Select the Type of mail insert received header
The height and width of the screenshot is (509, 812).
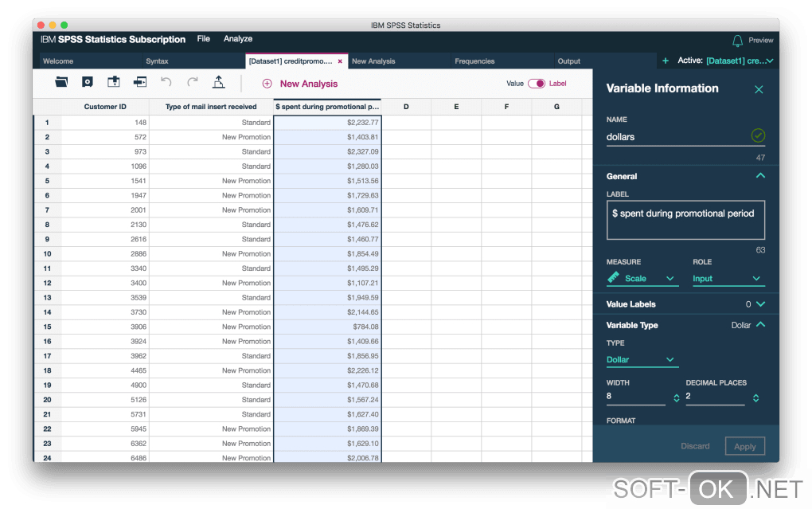point(211,107)
